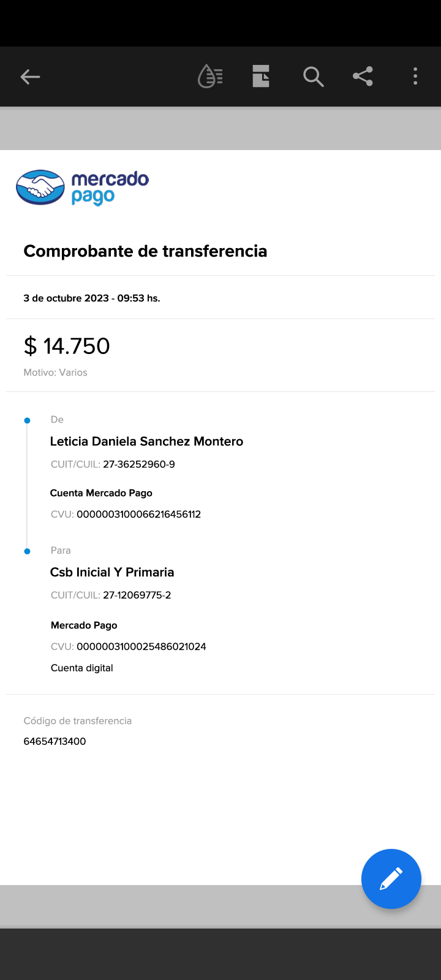Tap recipient name Csb Inicial Y Primaria
Viewport: 441px width, 980px height.
pos(112,572)
